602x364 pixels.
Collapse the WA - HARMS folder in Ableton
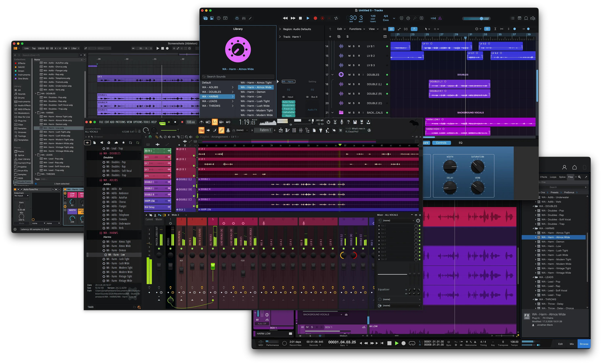click(x=36, y=113)
